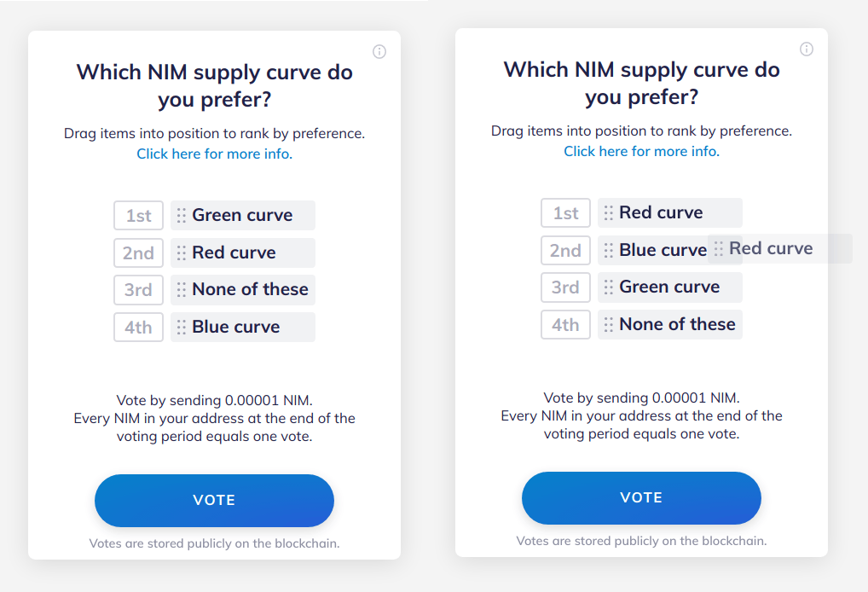868x592 pixels.
Task: Grab the drag handle of 1st-ranked Red curve
Action: click(609, 213)
